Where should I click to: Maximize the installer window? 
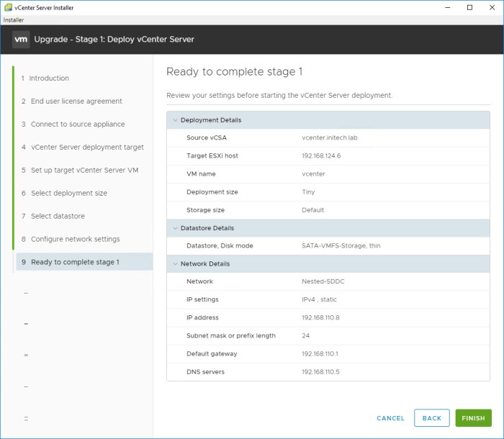(x=469, y=7)
